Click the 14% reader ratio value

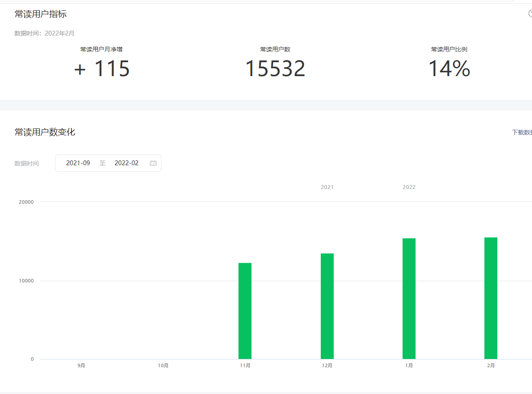[449, 69]
